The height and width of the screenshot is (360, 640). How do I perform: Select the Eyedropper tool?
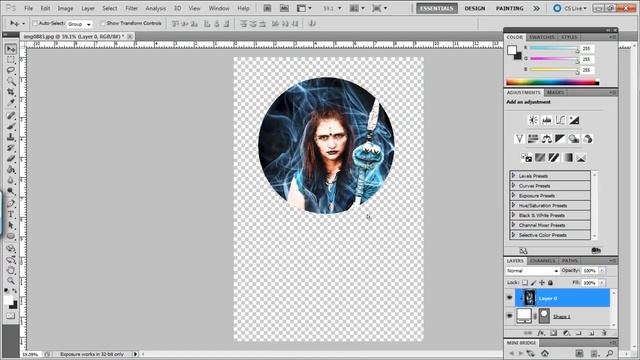[x=11, y=103]
